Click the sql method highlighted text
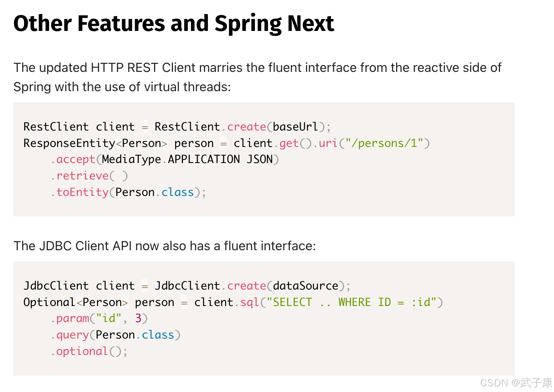Image resolution: width=554 pixels, height=392 pixels. [249, 302]
